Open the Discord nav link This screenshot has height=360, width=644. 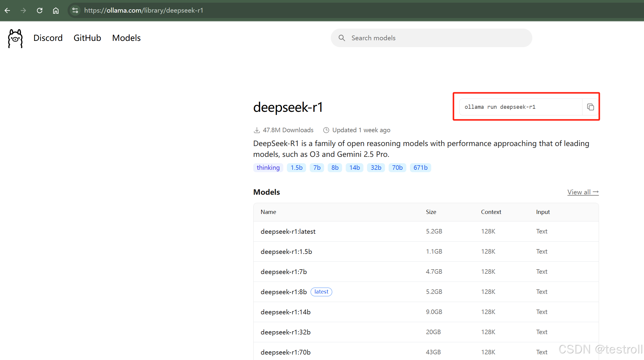click(x=48, y=38)
